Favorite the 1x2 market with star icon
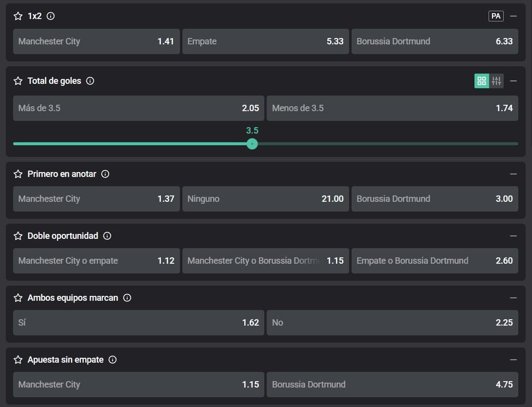Image resolution: width=532 pixels, height=407 pixels. click(x=18, y=16)
